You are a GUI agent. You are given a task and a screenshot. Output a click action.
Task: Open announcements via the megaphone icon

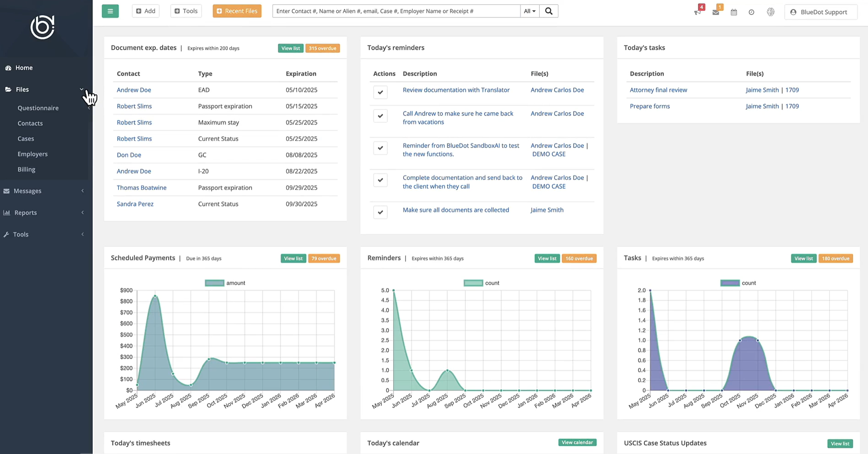click(x=697, y=12)
